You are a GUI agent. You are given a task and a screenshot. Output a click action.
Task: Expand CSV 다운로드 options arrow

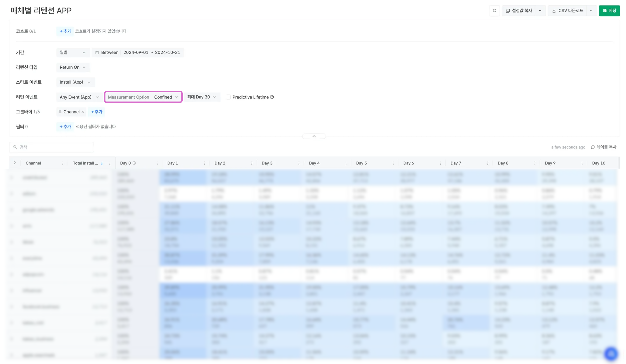tap(591, 11)
